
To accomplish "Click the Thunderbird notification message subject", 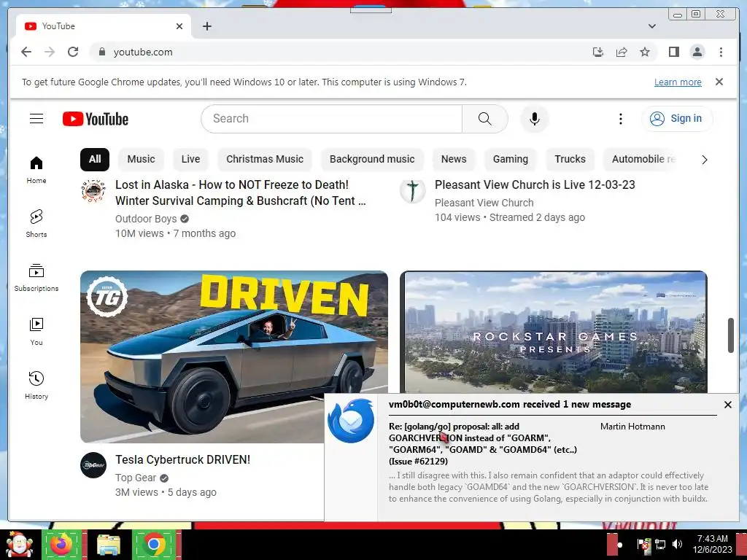I will [x=483, y=444].
